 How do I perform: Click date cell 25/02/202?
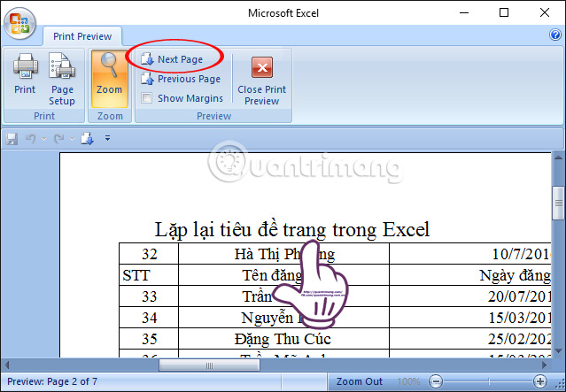[470, 339]
